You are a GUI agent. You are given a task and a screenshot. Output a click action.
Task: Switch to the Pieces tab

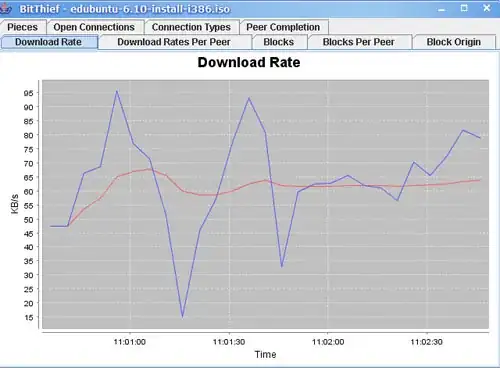tap(23, 27)
